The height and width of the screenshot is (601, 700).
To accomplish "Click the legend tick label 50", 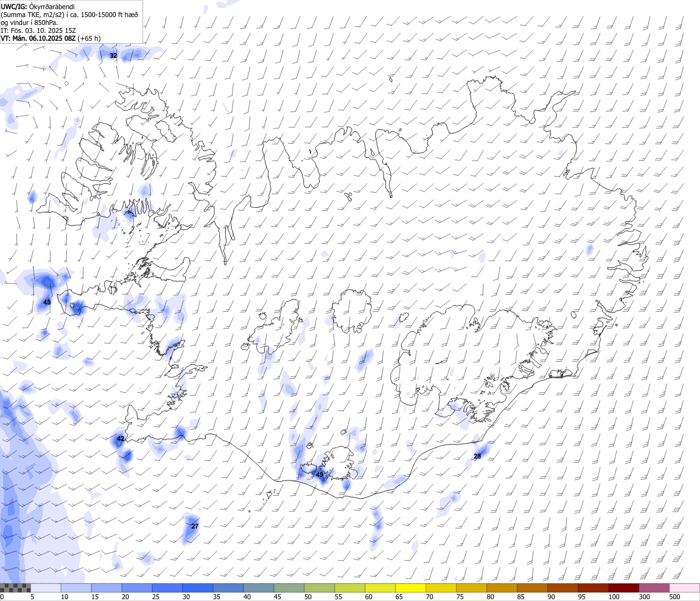I will tap(308, 597).
